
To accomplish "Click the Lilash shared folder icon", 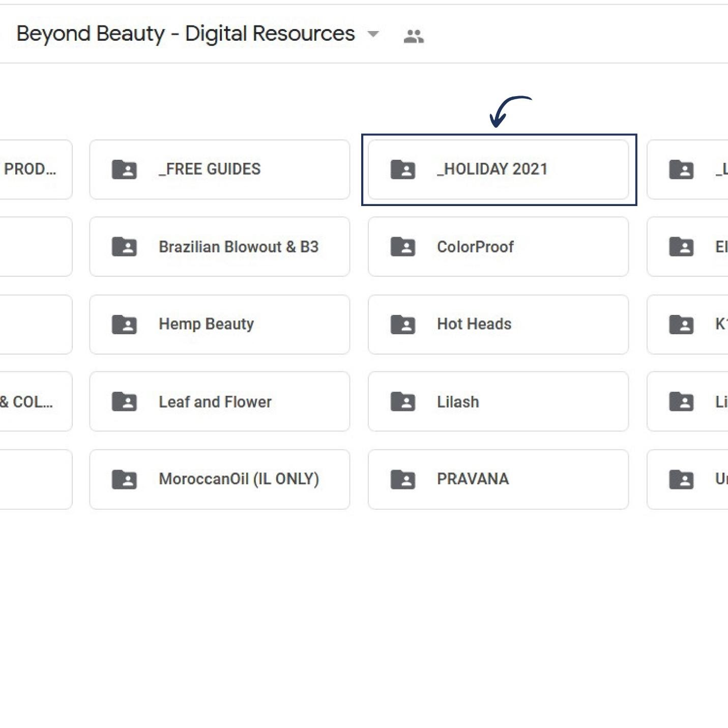I will [402, 401].
